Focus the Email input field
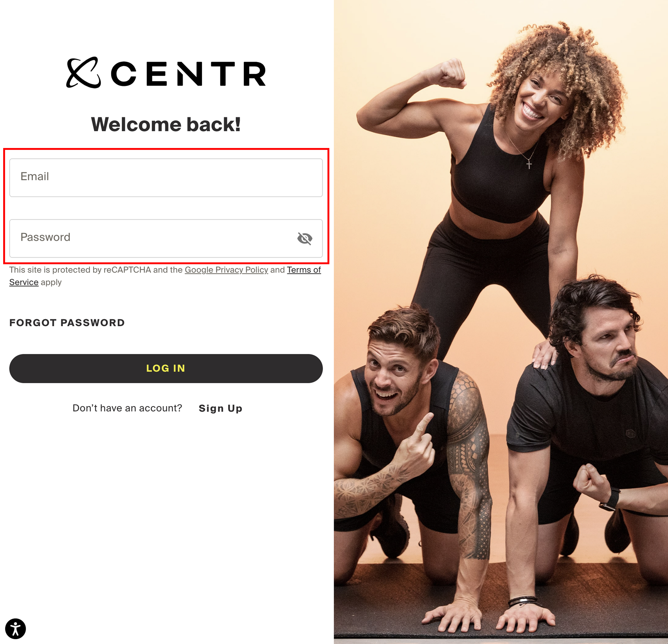668x644 pixels. pos(166,178)
